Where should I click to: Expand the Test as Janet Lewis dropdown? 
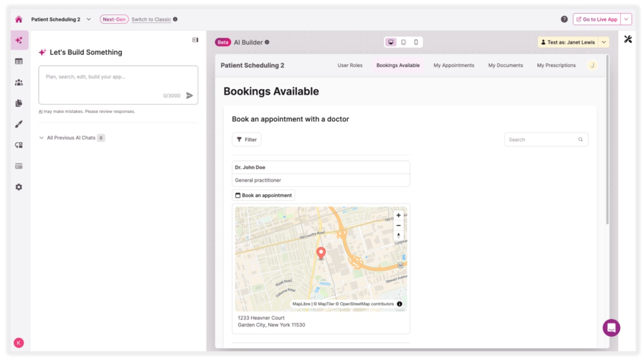(604, 42)
